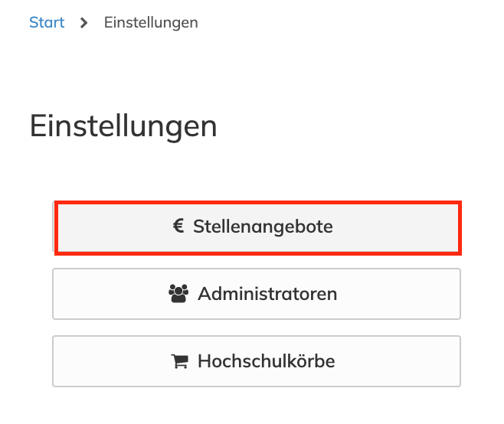Click the breadcrumb chevron separator arrow

(x=83, y=23)
